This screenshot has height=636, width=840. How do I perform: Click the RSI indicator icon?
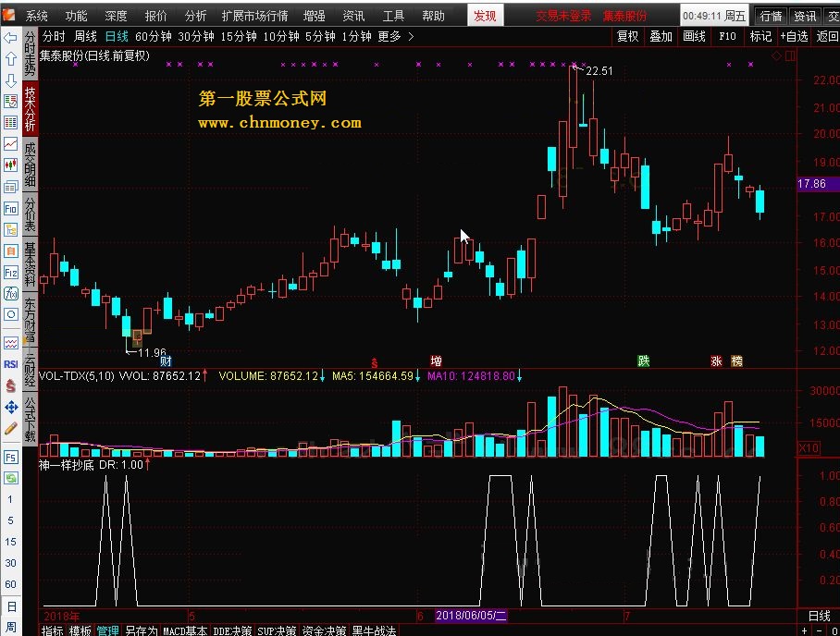pyautogui.click(x=10, y=364)
